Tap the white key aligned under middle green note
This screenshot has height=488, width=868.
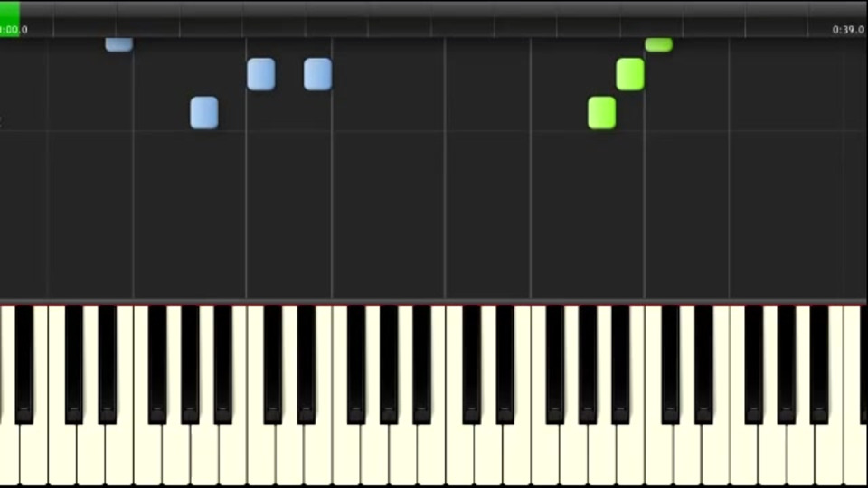coord(630,454)
